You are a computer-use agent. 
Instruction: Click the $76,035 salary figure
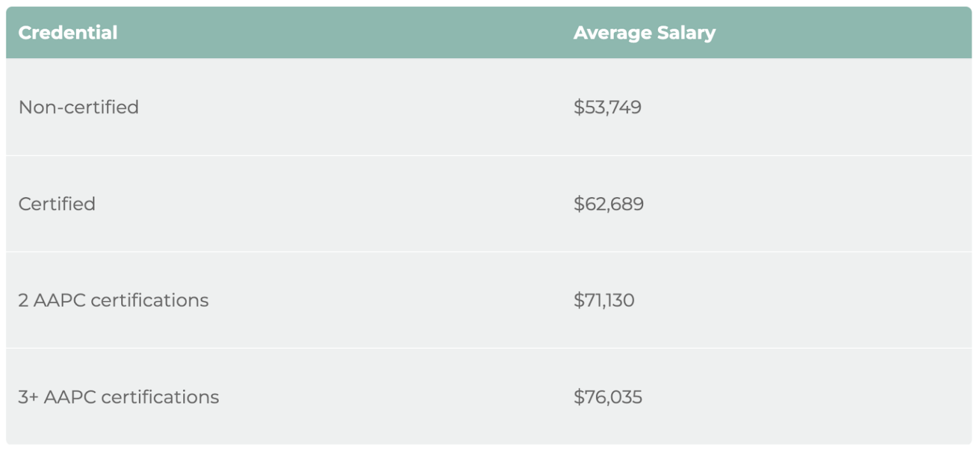click(x=608, y=397)
